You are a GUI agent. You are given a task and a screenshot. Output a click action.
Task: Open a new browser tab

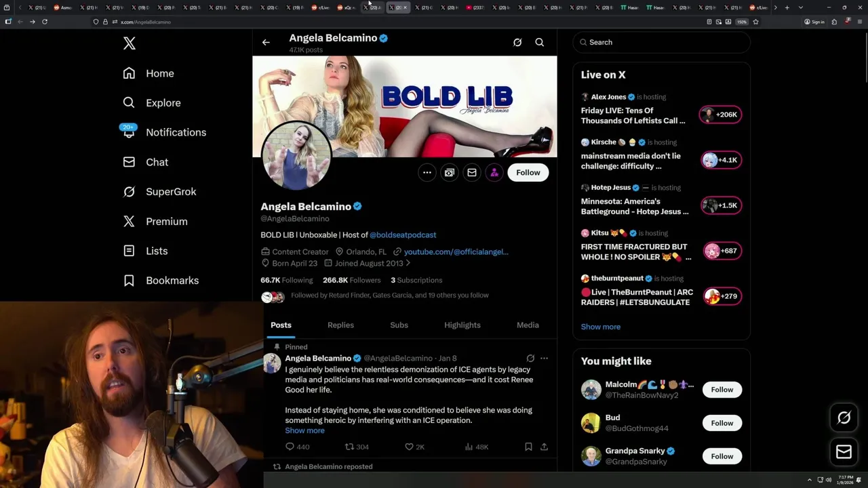(x=787, y=7)
